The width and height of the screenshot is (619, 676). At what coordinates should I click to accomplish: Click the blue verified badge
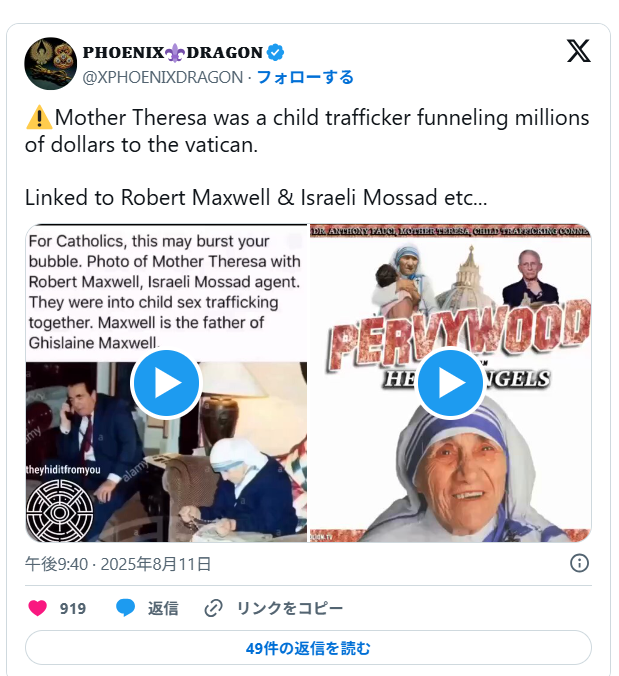275,53
